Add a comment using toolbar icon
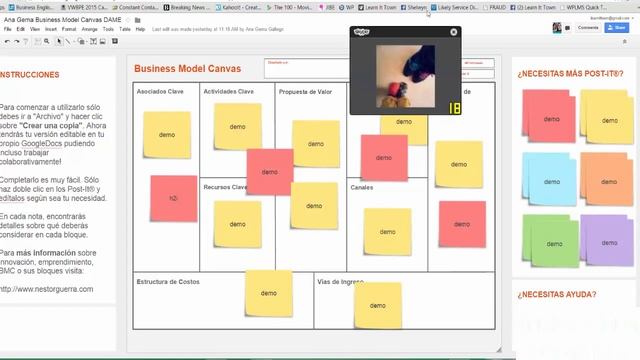Screen dimensions: 640x360 [115, 41]
